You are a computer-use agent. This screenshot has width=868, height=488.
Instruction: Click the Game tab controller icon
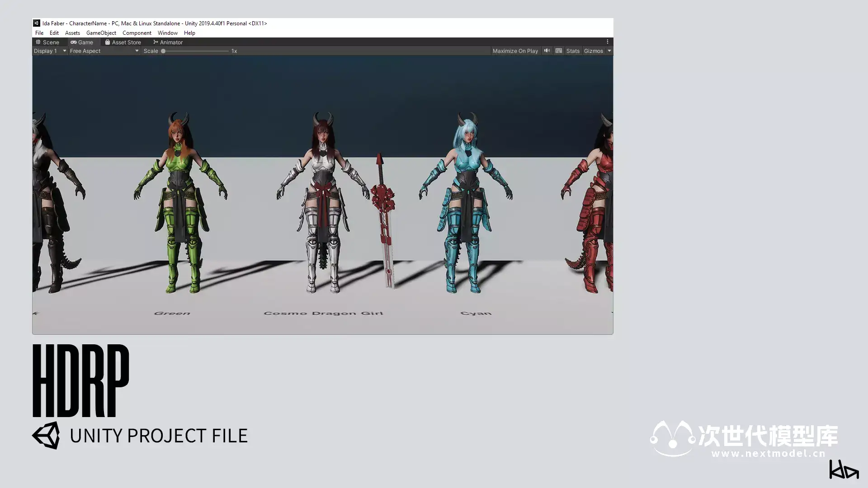(x=74, y=42)
